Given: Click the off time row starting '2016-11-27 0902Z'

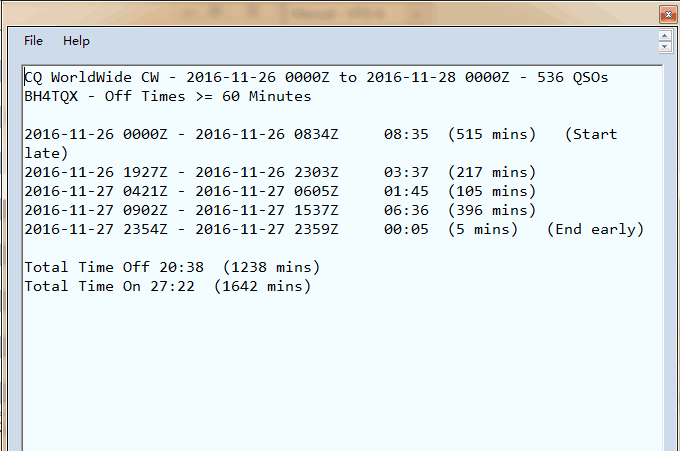Looking at the screenshot, I should point(280,211).
